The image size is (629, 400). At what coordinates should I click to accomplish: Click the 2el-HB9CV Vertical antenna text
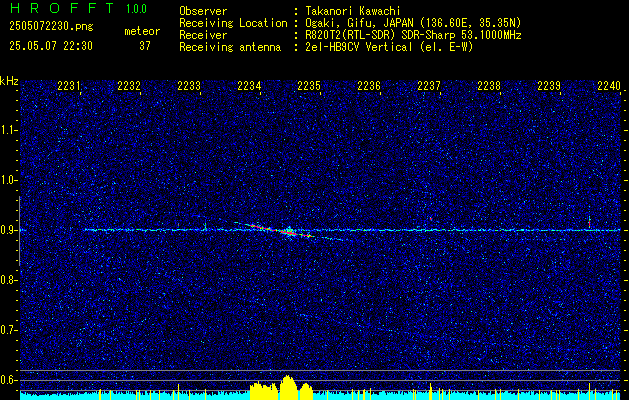coord(389,47)
